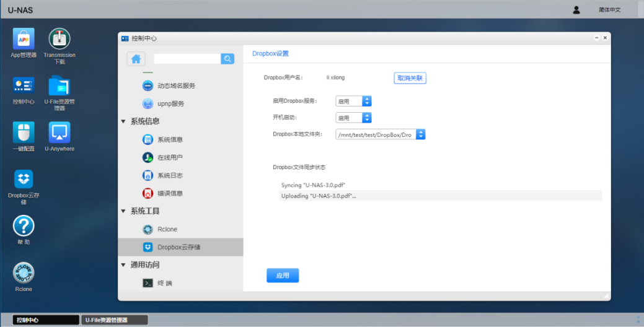Launch the Transmission下载 desktop icon
Screen dimensions: 644x327
60,40
